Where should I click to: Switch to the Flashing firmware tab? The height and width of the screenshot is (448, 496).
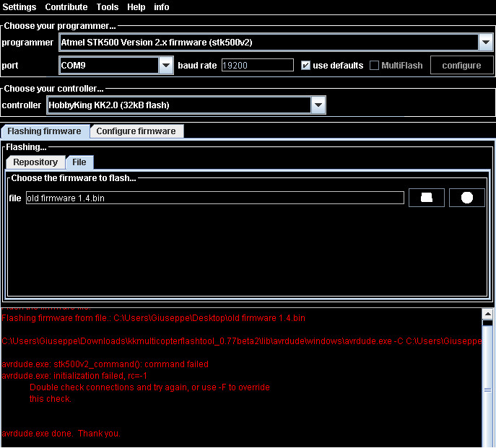[x=44, y=131]
